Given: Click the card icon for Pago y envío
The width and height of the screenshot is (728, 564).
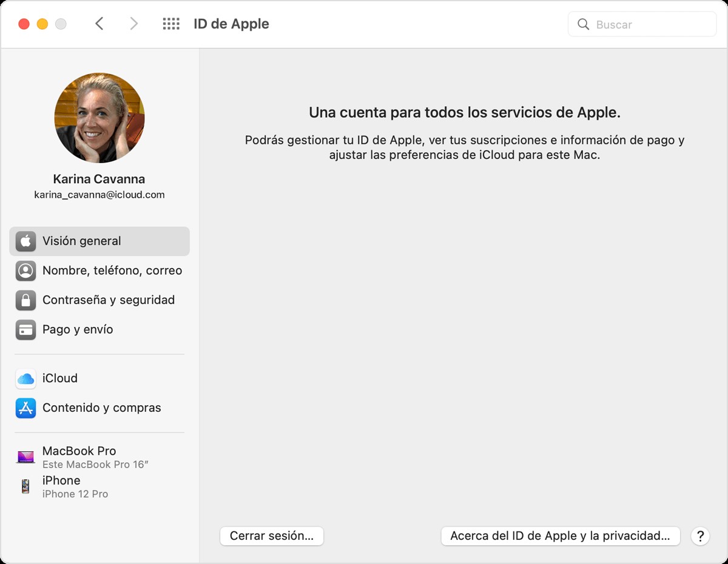Looking at the screenshot, I should (x=25, y=329).
